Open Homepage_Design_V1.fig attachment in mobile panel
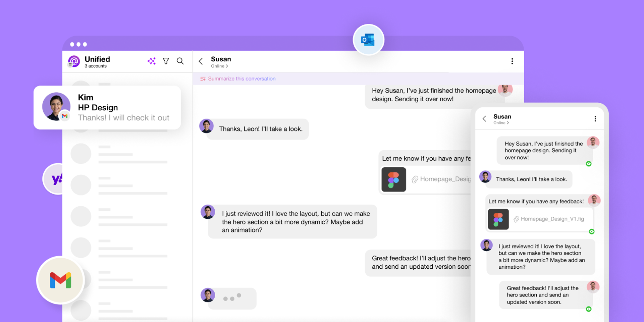 click(552, 219)
